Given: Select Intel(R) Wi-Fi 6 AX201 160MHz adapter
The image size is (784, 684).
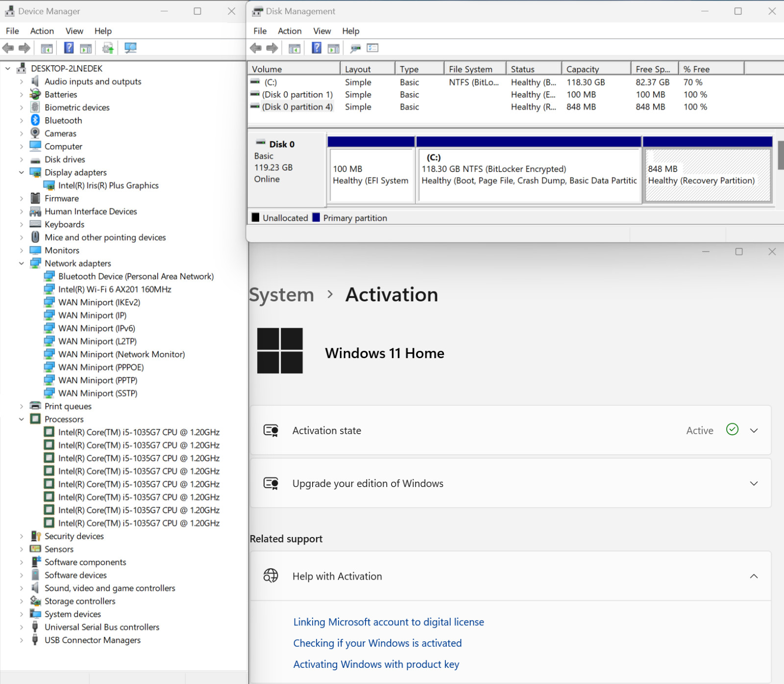Looking at the screenshot, I should coord(115,289).
